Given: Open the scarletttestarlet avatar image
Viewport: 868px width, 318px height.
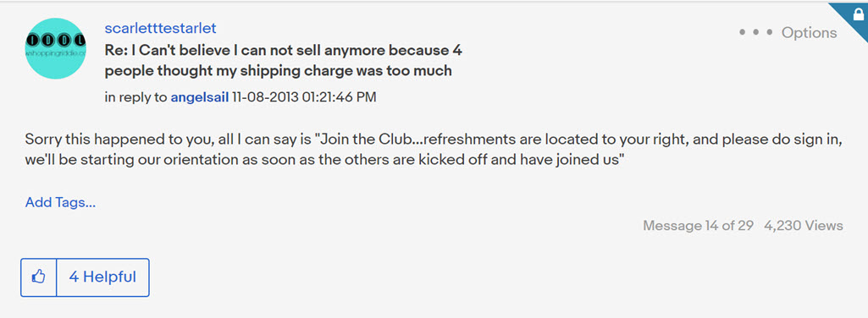Looking at the screenshot, I should tap(56, 48).
